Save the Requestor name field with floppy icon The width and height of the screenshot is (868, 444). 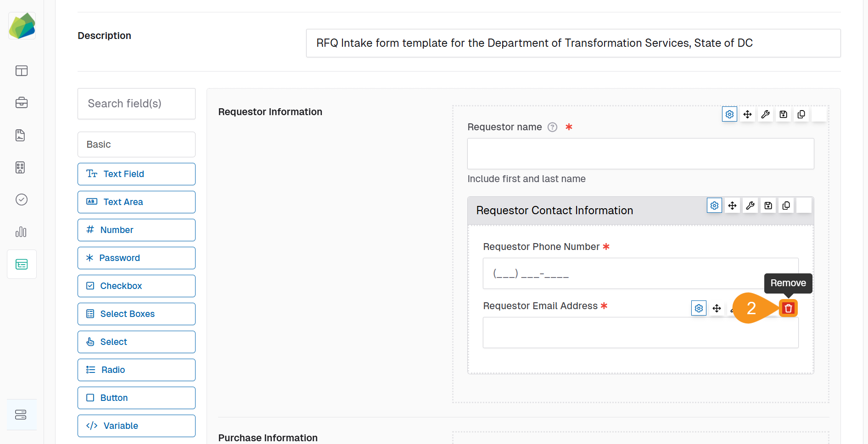[783, 114]
